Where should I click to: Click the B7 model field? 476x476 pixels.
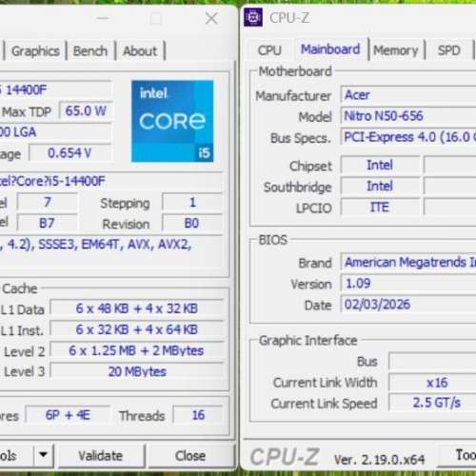point(47,223)
